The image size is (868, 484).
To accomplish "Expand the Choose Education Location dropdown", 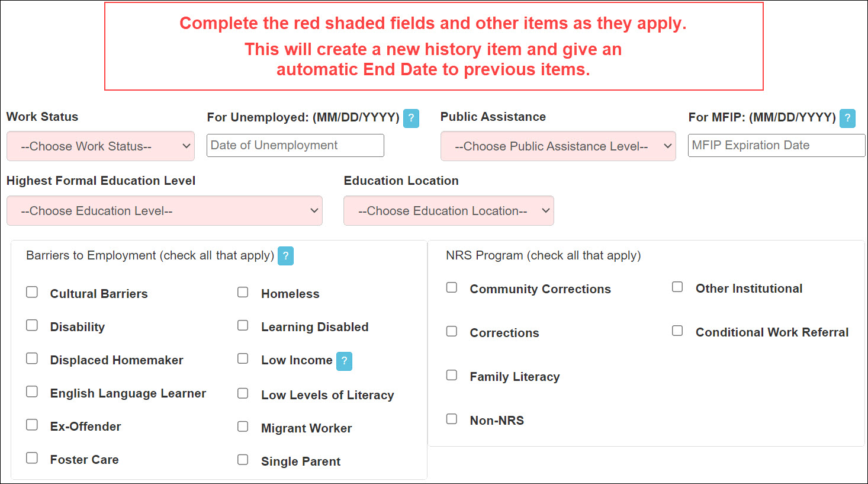I will coord(448,211).
